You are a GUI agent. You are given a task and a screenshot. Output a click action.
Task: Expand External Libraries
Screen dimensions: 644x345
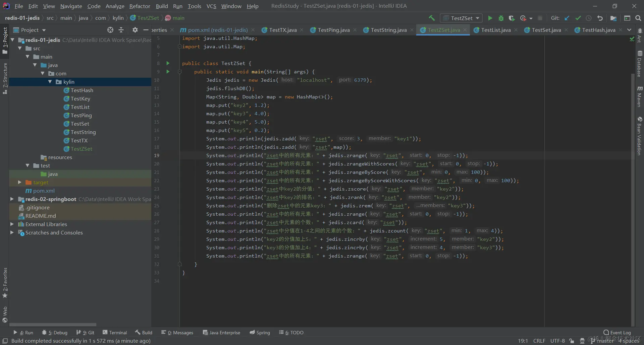[12, 224]
